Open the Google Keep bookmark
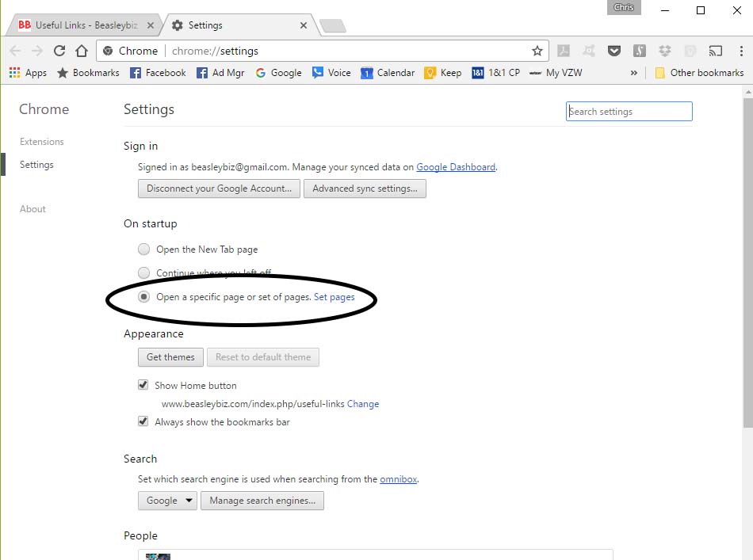This screenshot has height=560, width=753. pos(442,72)
